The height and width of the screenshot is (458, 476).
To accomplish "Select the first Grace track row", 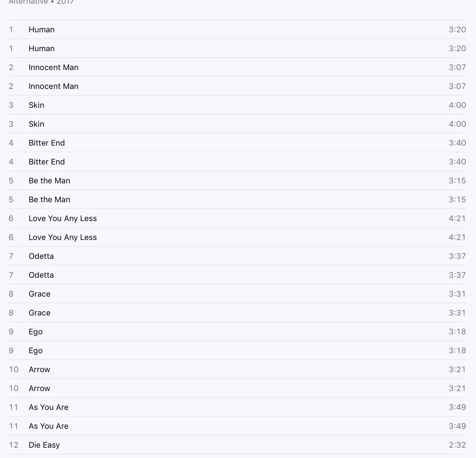I will tap(237, 294).
